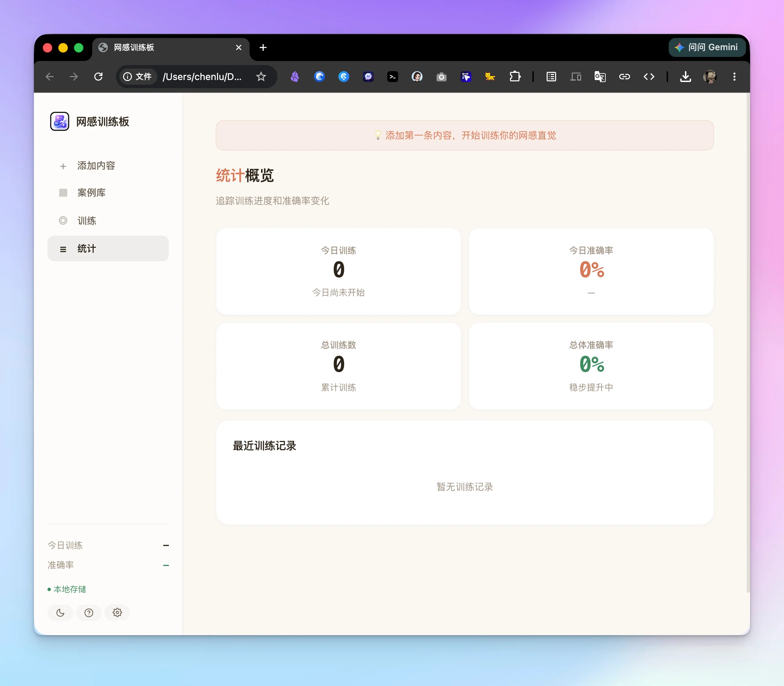This screenshot has height=686, width=784.
Task: Open the browser downloads icon
Action: (x=685, y=77)
